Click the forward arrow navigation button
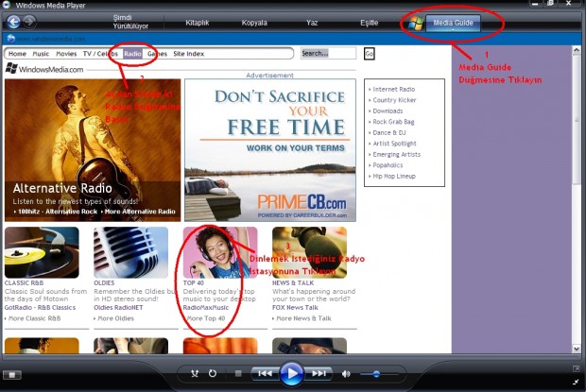586x392 pixels. [x=30, y=22]
